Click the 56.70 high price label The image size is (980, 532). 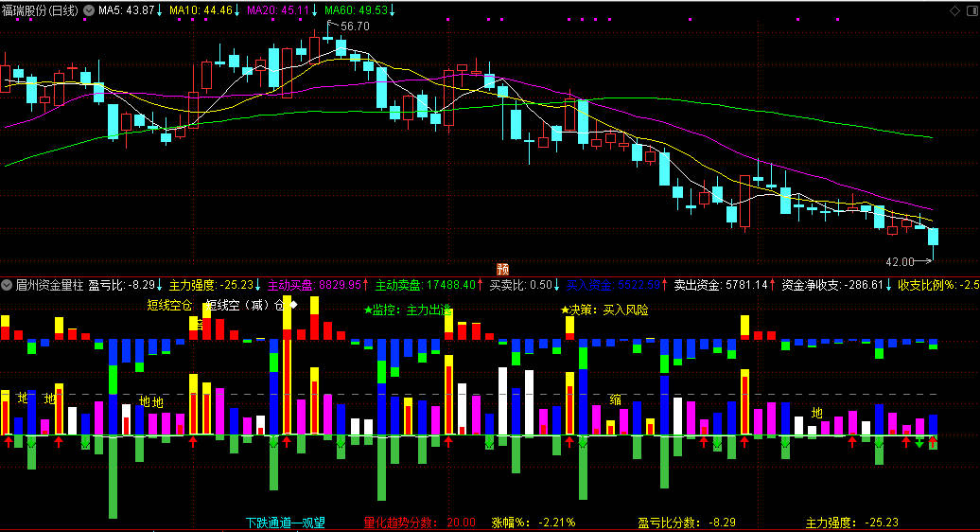click(355, 27)
